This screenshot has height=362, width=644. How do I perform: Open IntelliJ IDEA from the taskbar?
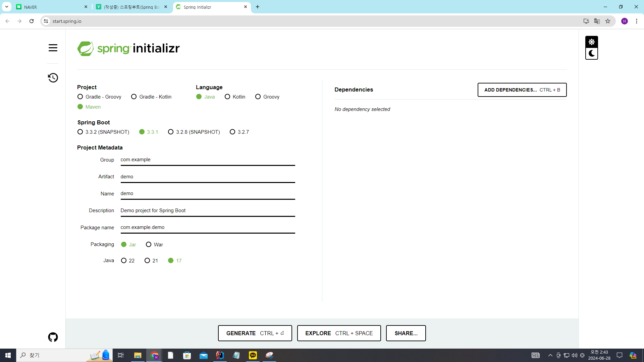point(220,355)
